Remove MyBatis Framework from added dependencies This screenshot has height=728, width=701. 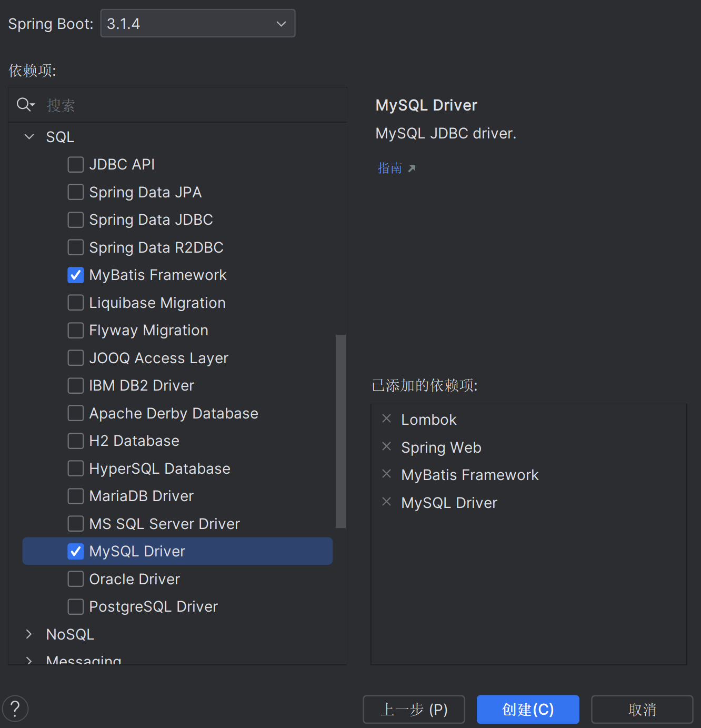tap(386, 474)
